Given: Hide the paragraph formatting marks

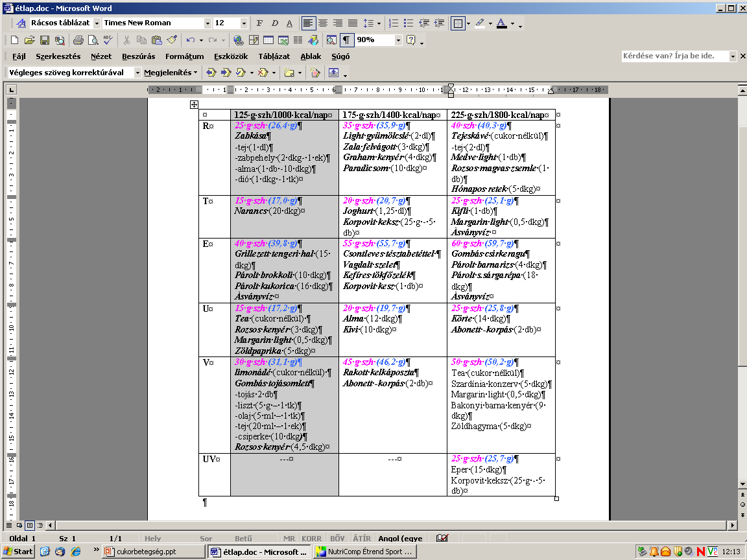Looking at the screenshot, I should [346, 40].
